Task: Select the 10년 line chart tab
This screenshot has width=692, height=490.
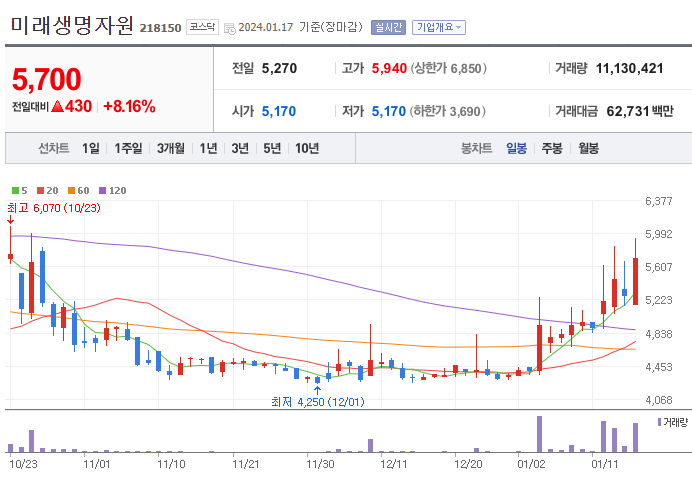Action: point(307,148)
